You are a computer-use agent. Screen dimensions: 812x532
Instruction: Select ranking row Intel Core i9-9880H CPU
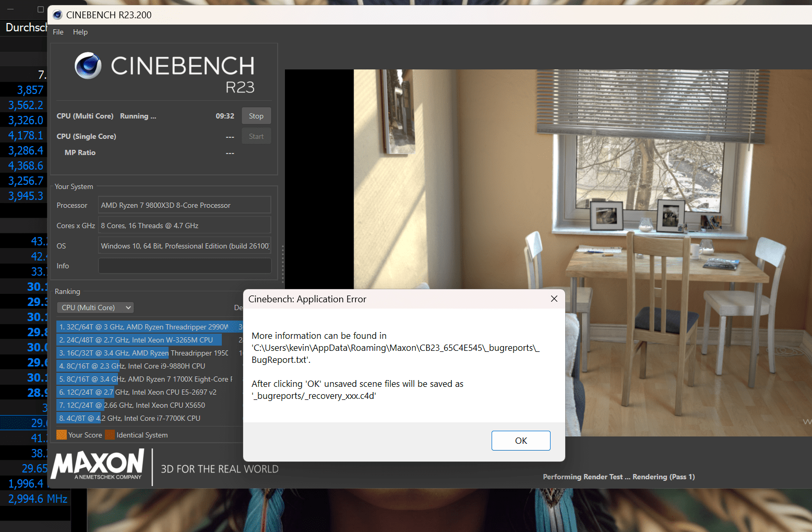[x=150, y=366]
